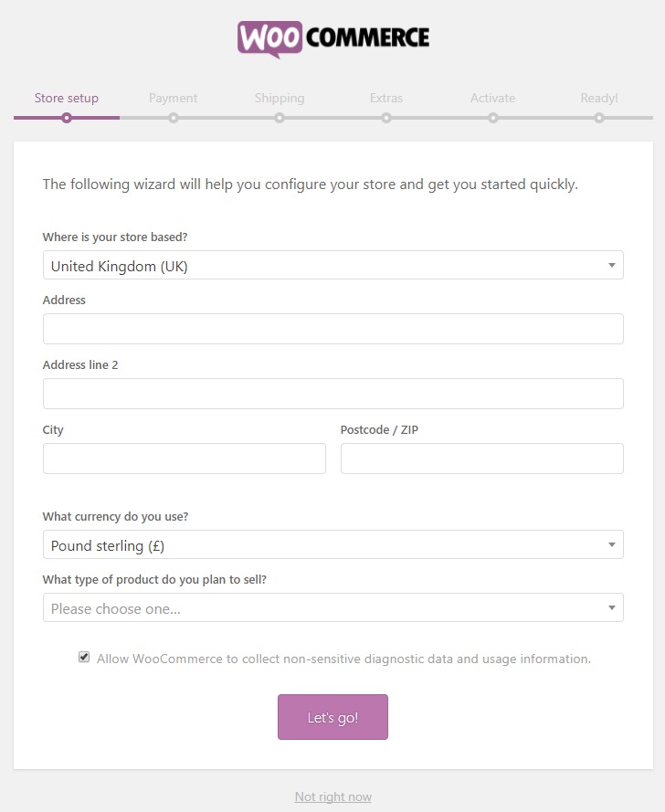Image resolution: width=665 pixels, height=812 pixels.
Task: Click the Let's go! button
Action: (333, 717)
